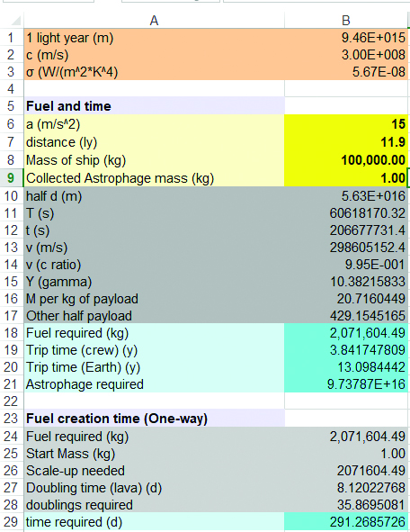This screenshot has height=532, width=410.
Task: Click 'doublings required' cell
Action: coord(154,504)
